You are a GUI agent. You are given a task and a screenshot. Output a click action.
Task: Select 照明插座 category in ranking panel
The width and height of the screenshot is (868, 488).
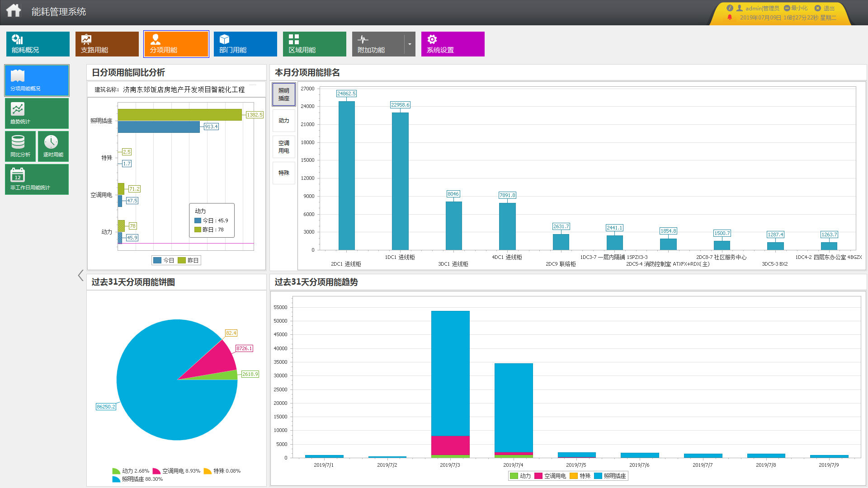(283, 94)
